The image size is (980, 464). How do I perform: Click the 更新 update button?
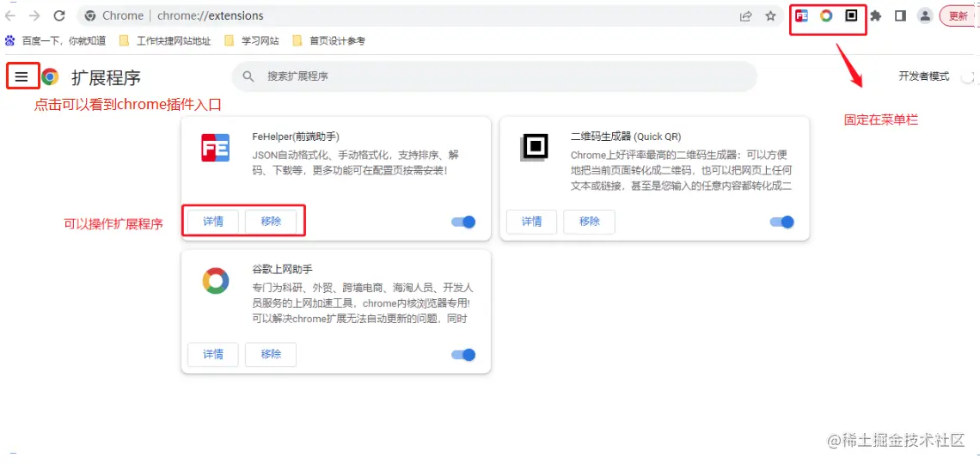(959, 16)
